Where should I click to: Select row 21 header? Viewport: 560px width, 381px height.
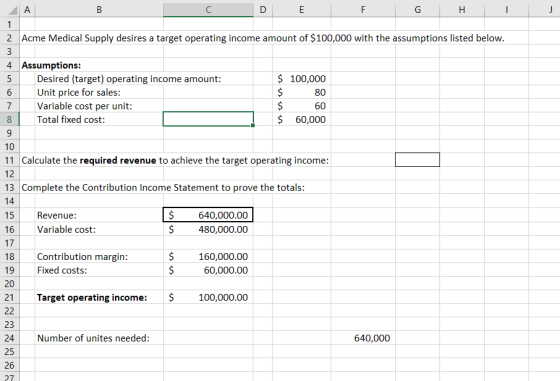point(10,297)
